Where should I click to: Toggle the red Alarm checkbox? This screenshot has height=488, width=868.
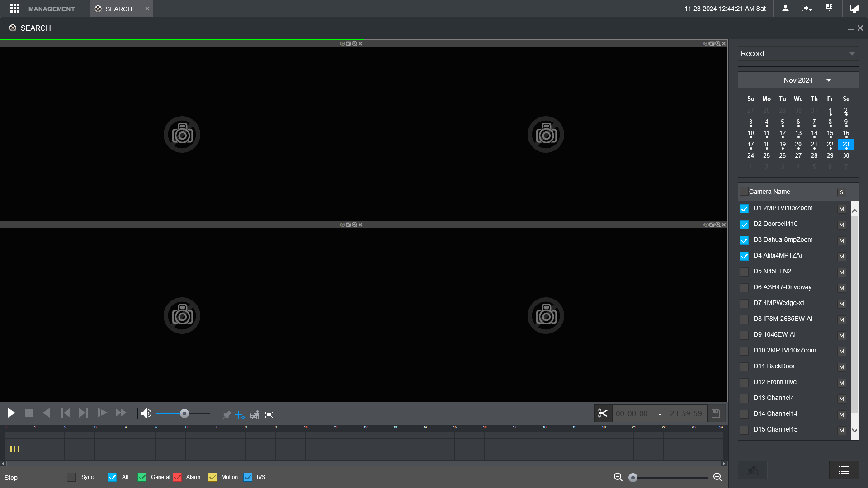177,477
